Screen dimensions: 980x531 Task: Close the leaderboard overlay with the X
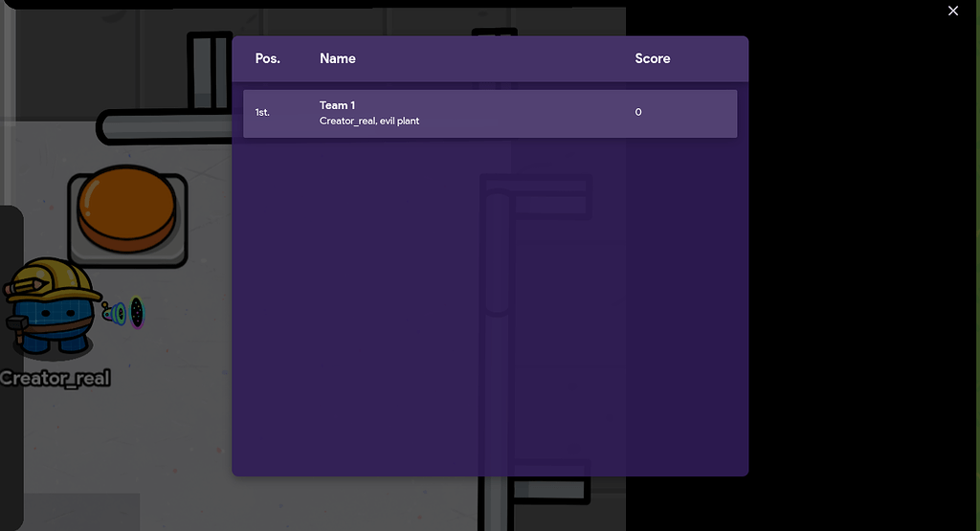(952, 11)
